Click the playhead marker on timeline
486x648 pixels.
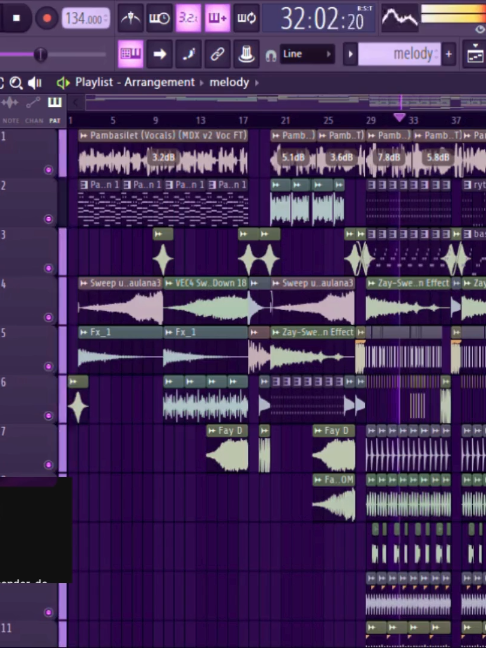(399, 117)
